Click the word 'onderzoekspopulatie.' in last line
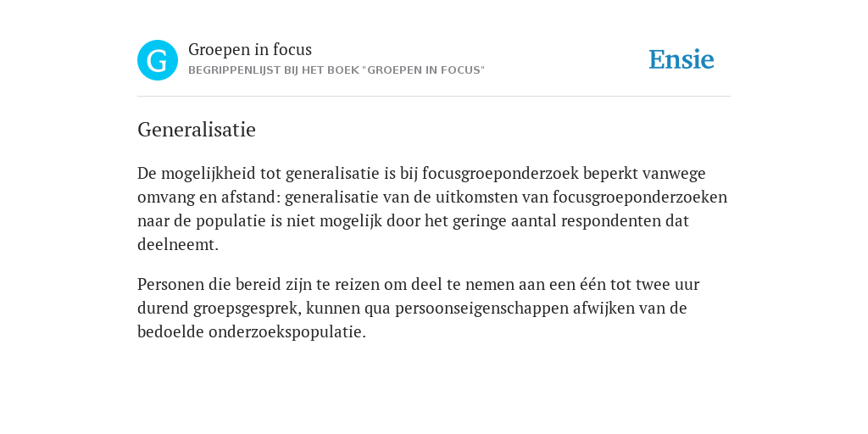The height and width of the screenshot is (434, 868). [287, 332]
